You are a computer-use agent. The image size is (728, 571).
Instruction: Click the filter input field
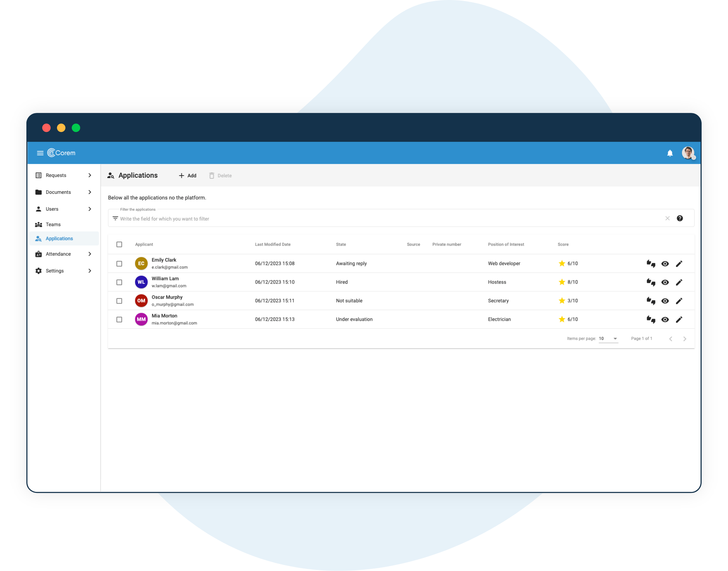(x=390, y=218)
